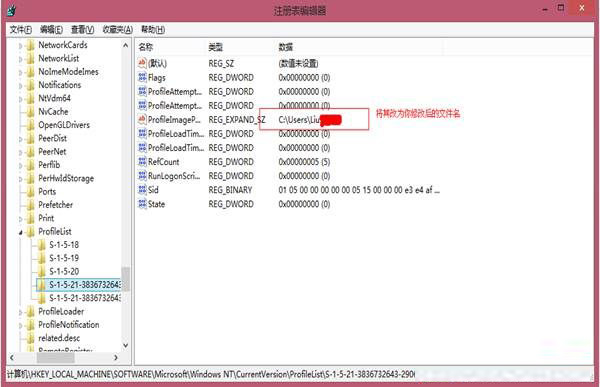Open the 文件(F) menu
Viewport: 600px width, 387px height.
[x=21, y=29]
